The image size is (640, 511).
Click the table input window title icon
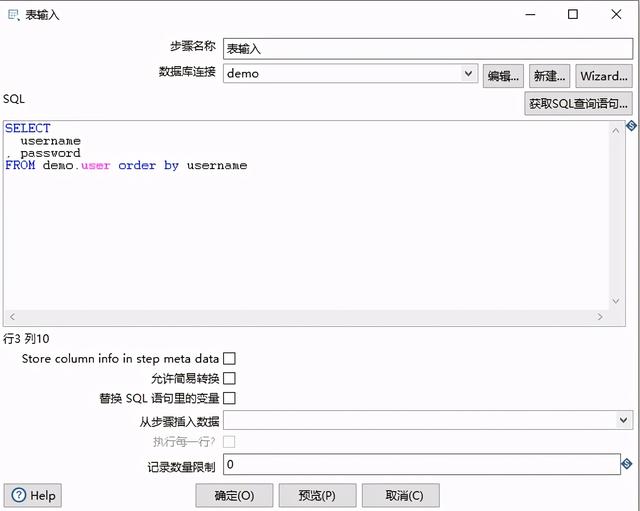point(13,15)
